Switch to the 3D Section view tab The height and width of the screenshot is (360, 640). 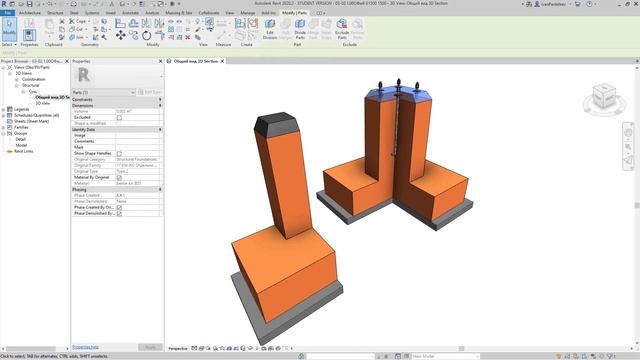click(x=196, y=61)
